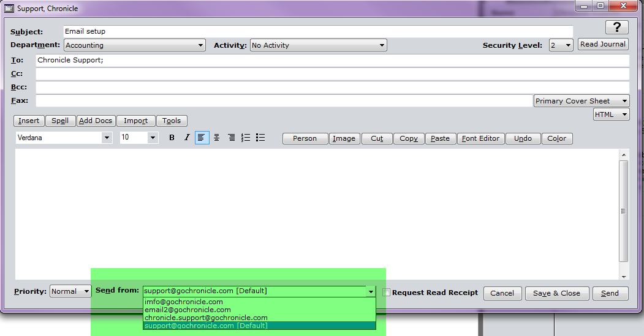Viewport: 644px width, 336px height.
Task: Select highlighted support@gochronicle.com [Default] list entry
Action: [259, 326]
